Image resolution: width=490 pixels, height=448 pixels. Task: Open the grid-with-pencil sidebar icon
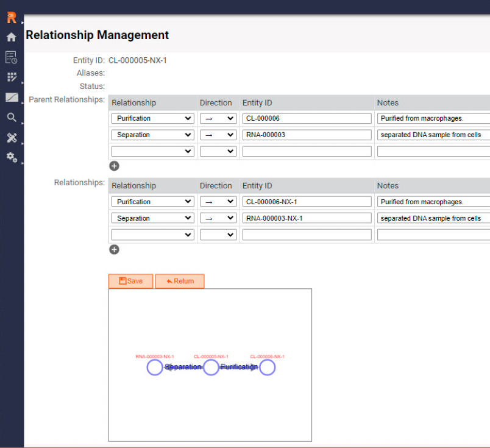click(x=12, y=77)
